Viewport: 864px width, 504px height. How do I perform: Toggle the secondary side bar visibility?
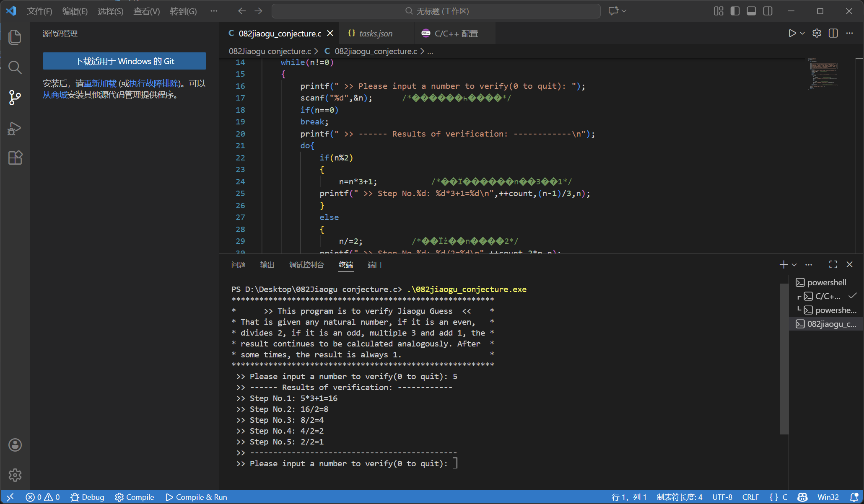(768, 11)
